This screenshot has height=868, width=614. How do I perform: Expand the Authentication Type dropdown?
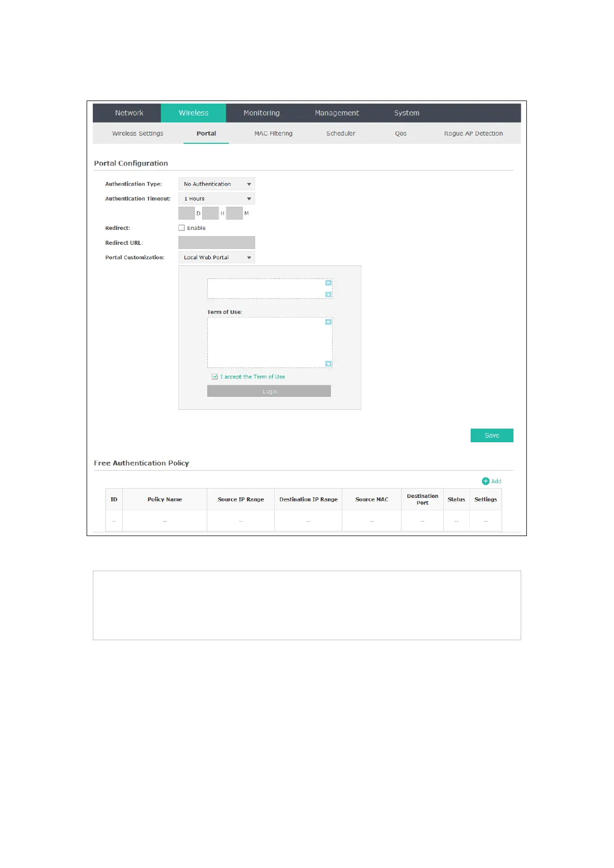[217, 184]
